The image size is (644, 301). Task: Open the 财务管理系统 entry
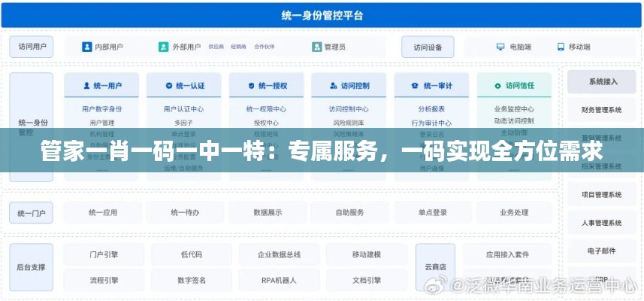click(601, 110)
